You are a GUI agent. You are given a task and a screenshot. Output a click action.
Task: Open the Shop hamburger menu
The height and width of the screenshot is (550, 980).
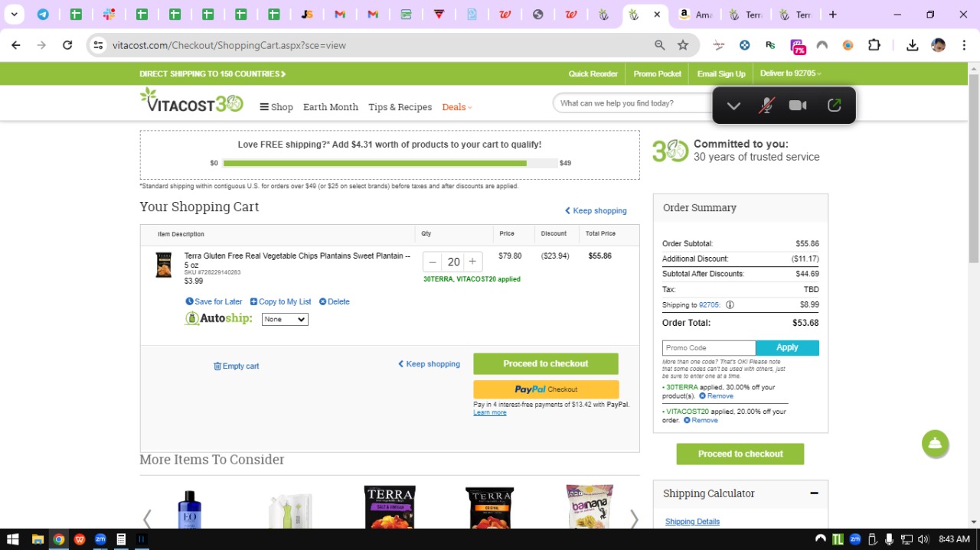point(276,107)
